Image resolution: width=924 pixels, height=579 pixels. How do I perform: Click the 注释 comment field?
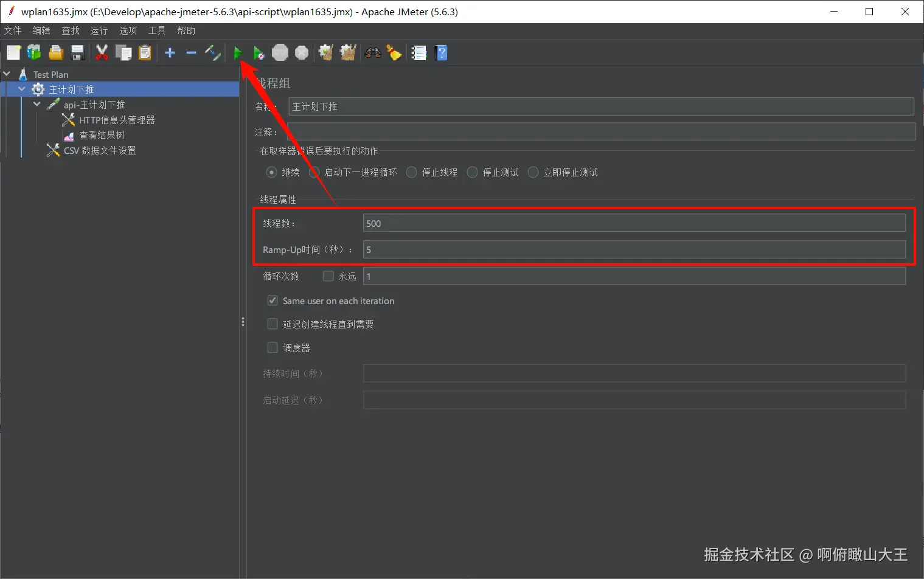point(601,131)
